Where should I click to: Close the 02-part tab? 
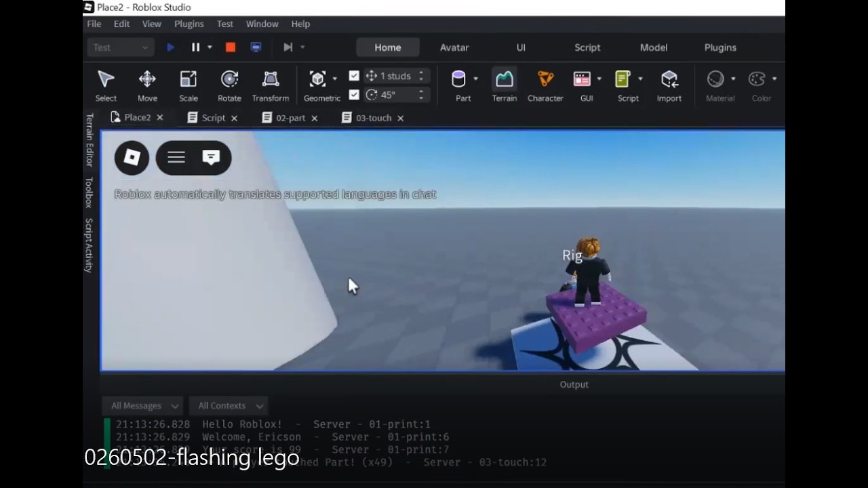click(315, 118)
